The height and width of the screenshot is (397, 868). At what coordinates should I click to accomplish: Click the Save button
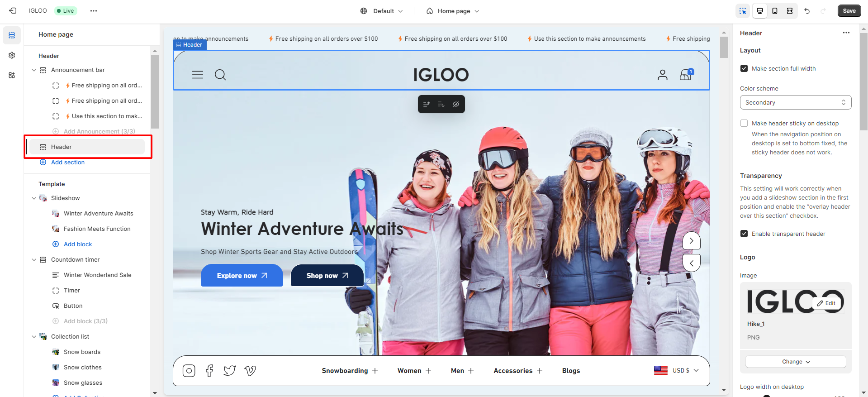pyautogui.click(x=849, y=11)
